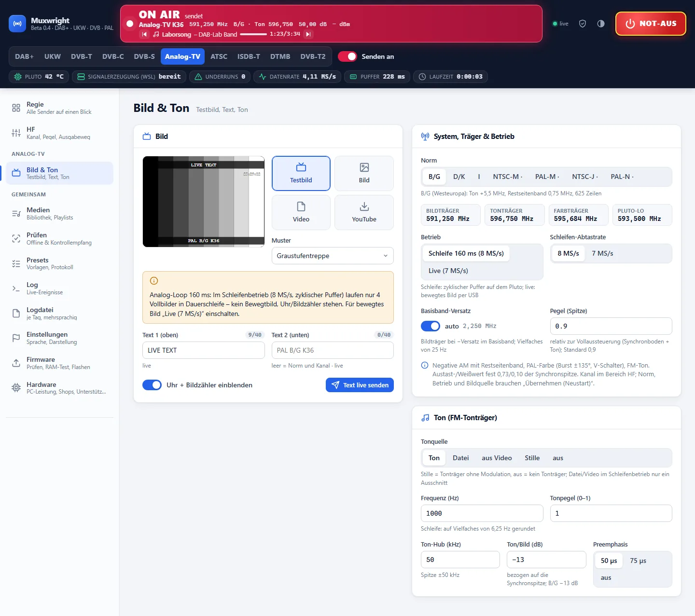695x616 pixels.
Task: Skip to next track in ON AIR bar
Action: [308, 34]
